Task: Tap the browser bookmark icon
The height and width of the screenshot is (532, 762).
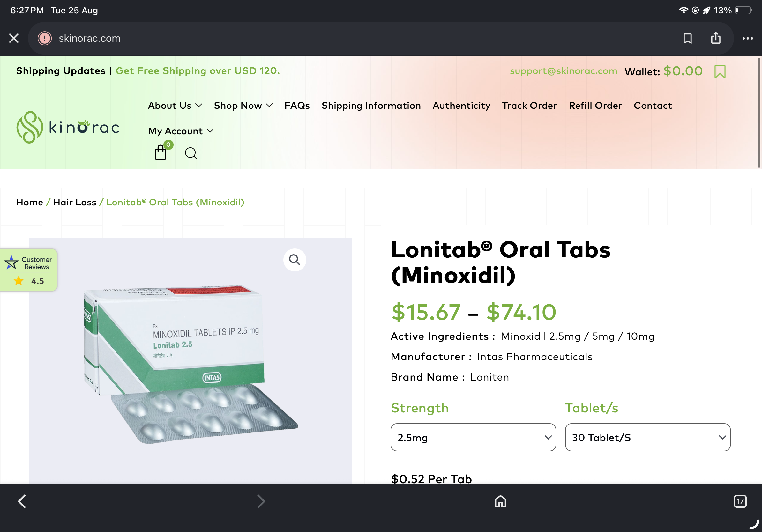Action: (687, 39)
